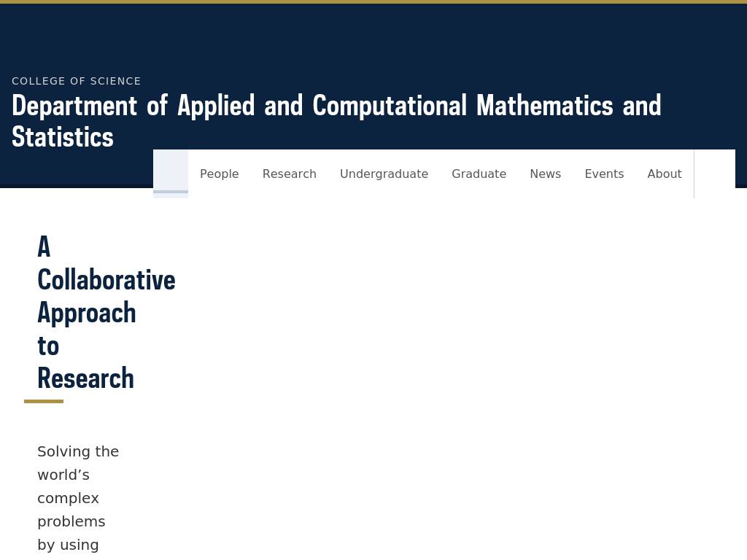Open the News page
This screenshot has height=560, width=747.
[545, 174]
